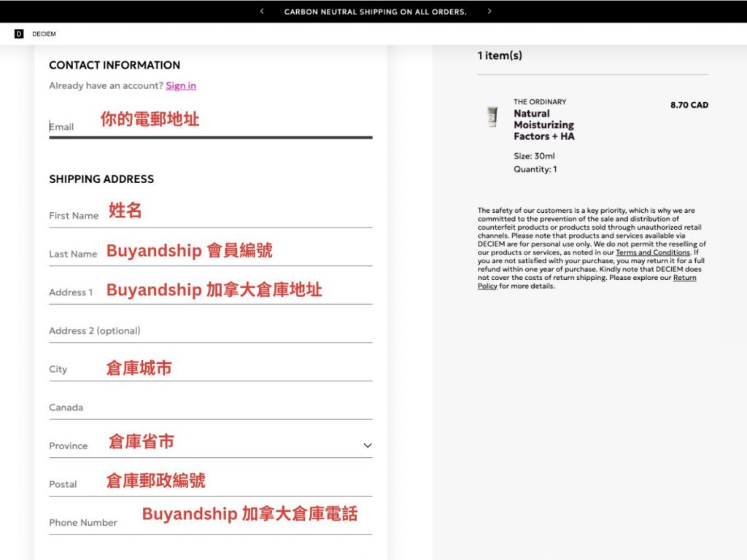
Task: Click the Phone Number field
Action: 210,522
